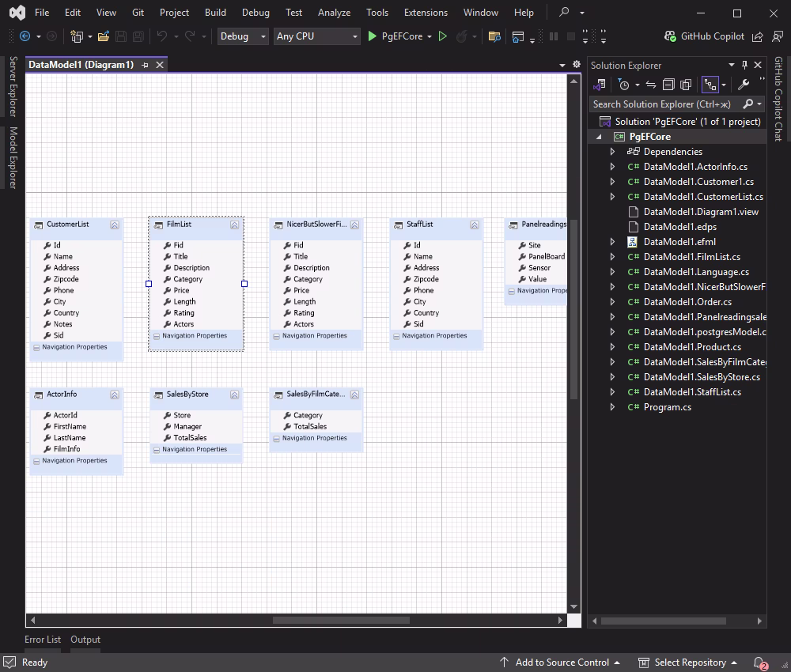Collapse the FilmList entity body

(234, 225)
